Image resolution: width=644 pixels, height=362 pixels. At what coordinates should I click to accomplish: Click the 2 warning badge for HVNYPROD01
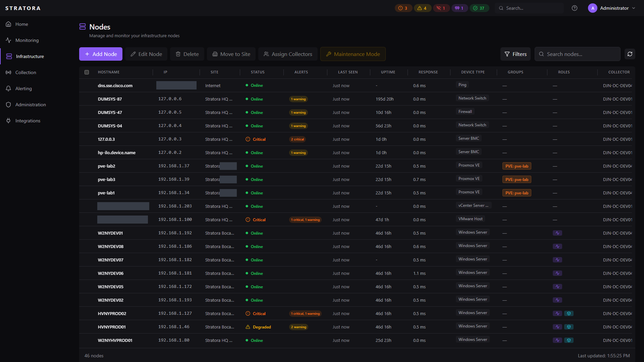click(x=299, y=327)
